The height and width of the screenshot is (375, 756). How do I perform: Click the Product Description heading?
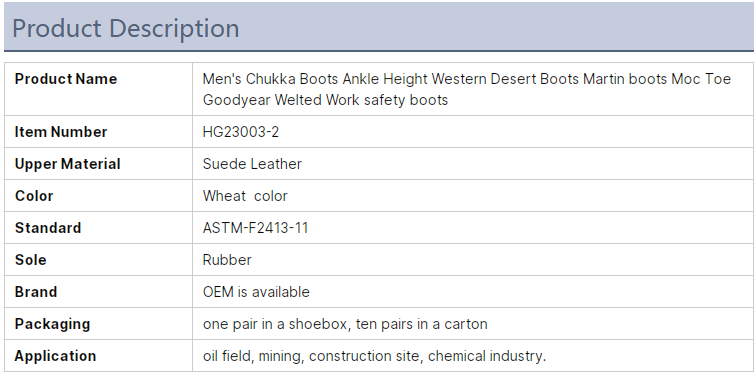coord(125,28)
